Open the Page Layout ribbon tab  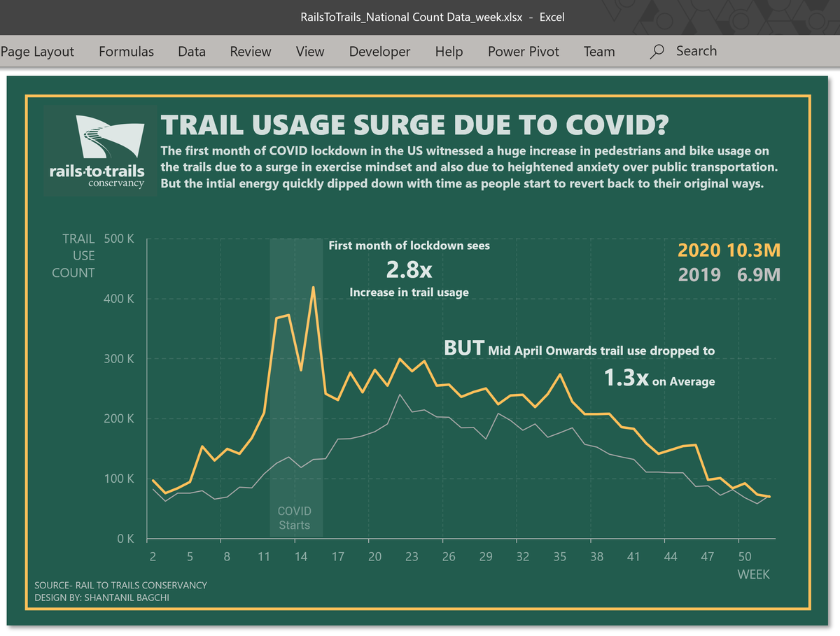coord(37,51)
